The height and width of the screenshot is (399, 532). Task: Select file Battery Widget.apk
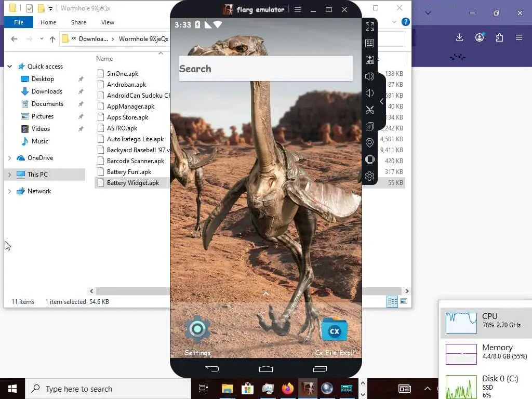[132, 183]
